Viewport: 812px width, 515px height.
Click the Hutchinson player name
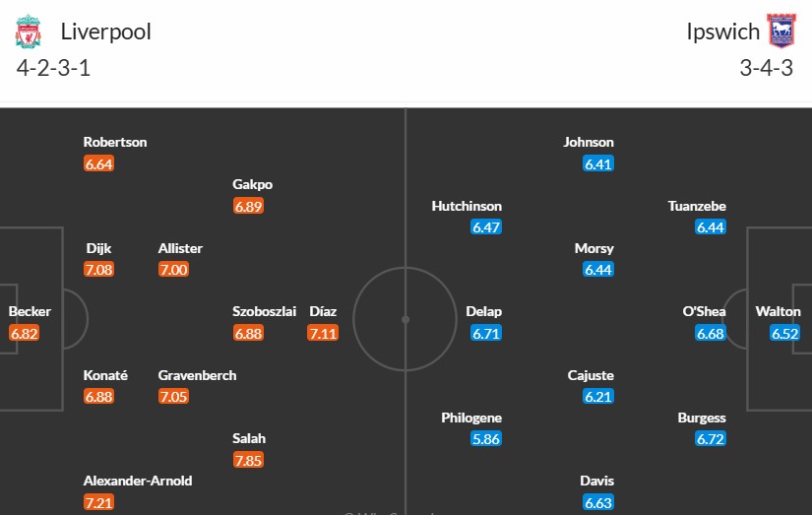[x=467, y=206]
